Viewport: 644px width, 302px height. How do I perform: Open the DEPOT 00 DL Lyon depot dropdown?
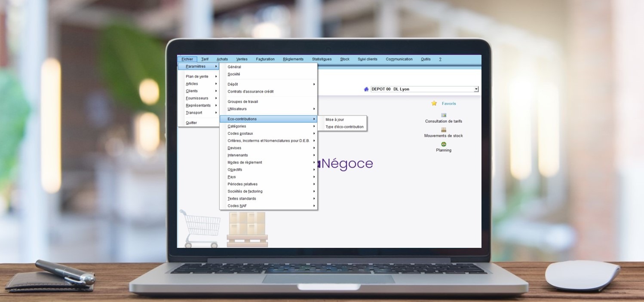point(476,89)
